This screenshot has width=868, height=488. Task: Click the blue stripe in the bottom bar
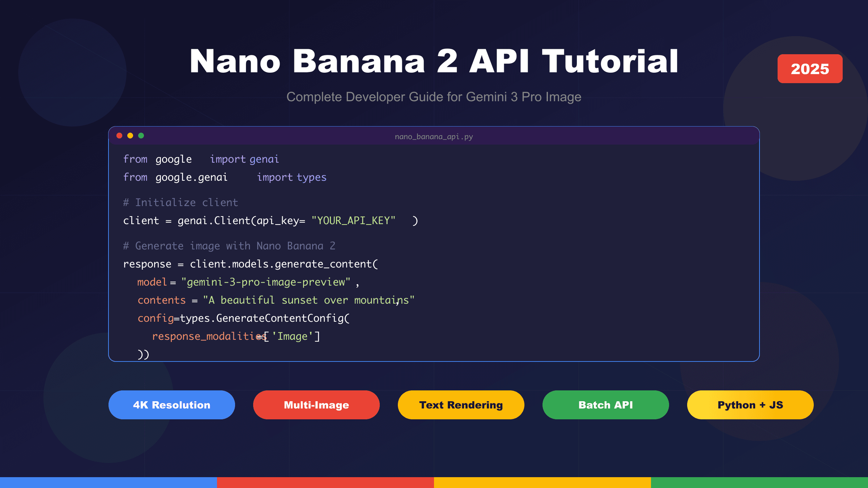(109, 481)
